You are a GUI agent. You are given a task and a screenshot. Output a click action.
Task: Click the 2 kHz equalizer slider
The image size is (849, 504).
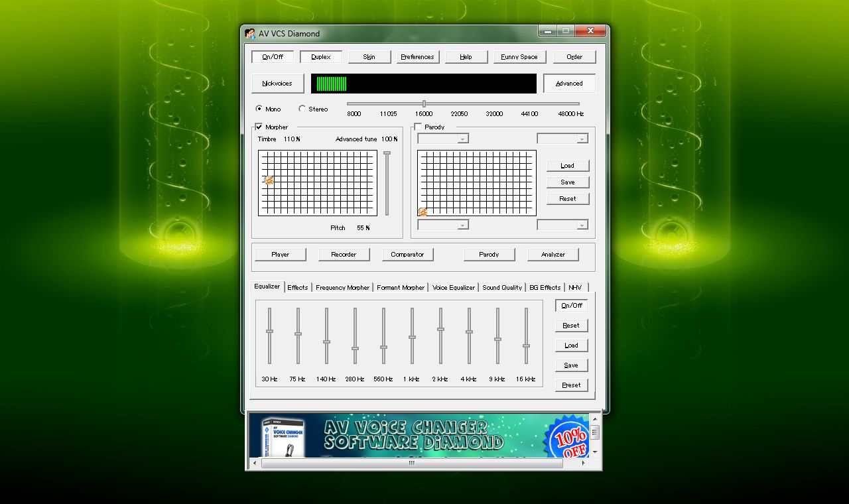[x=440, y=336]
